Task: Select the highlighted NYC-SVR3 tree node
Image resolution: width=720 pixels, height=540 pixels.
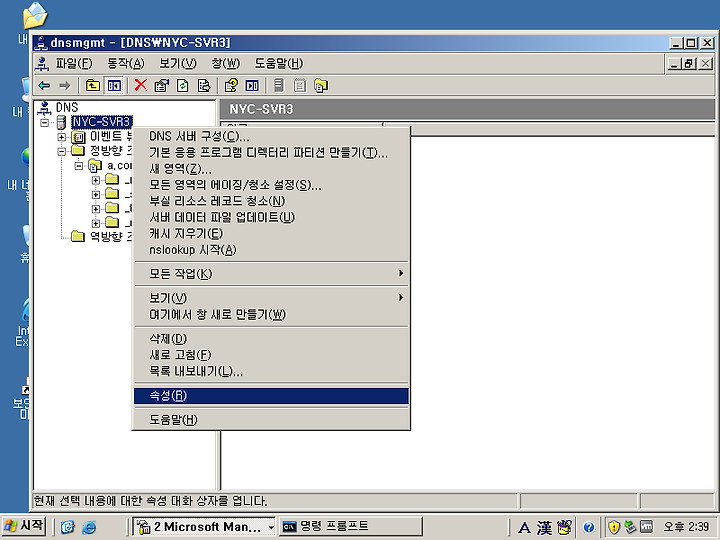Action: click(102, 122)
